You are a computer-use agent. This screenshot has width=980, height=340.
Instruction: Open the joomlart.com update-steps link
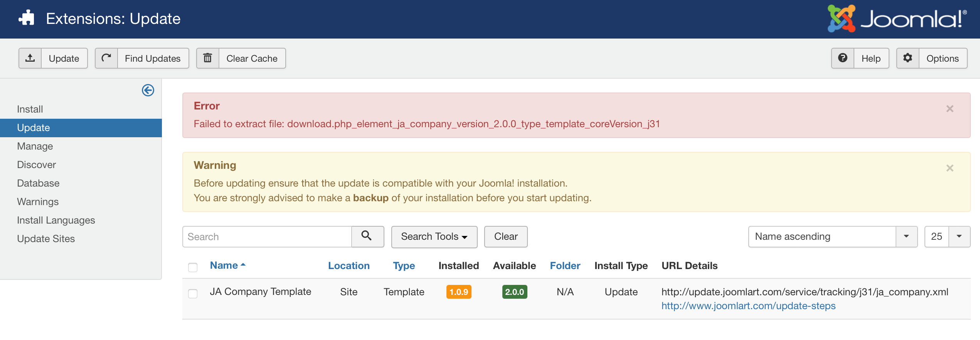point(748,306)
